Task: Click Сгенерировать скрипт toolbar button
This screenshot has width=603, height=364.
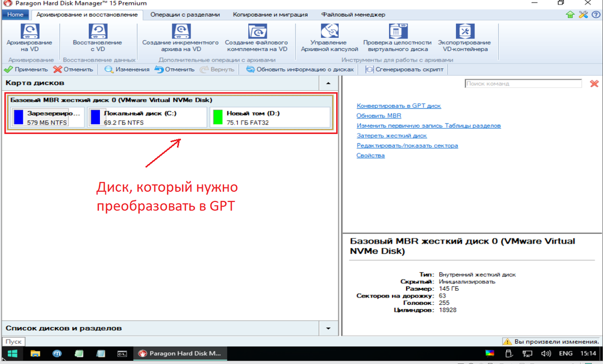Action: click(405, 69)
